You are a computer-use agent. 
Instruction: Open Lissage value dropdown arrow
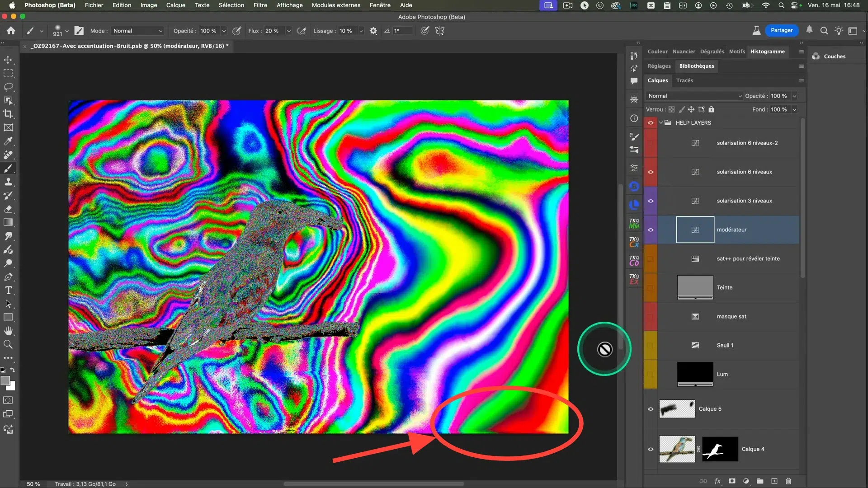[361, 31]
